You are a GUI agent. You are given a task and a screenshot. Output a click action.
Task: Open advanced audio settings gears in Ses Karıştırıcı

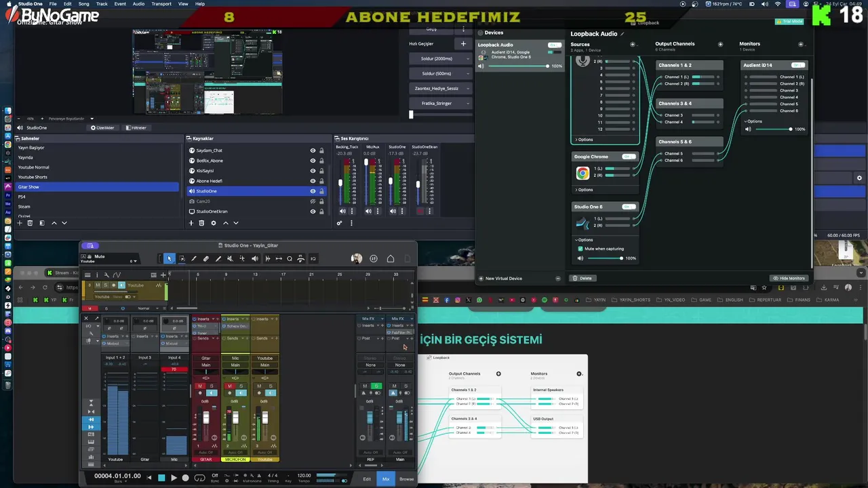pos(340,223)
